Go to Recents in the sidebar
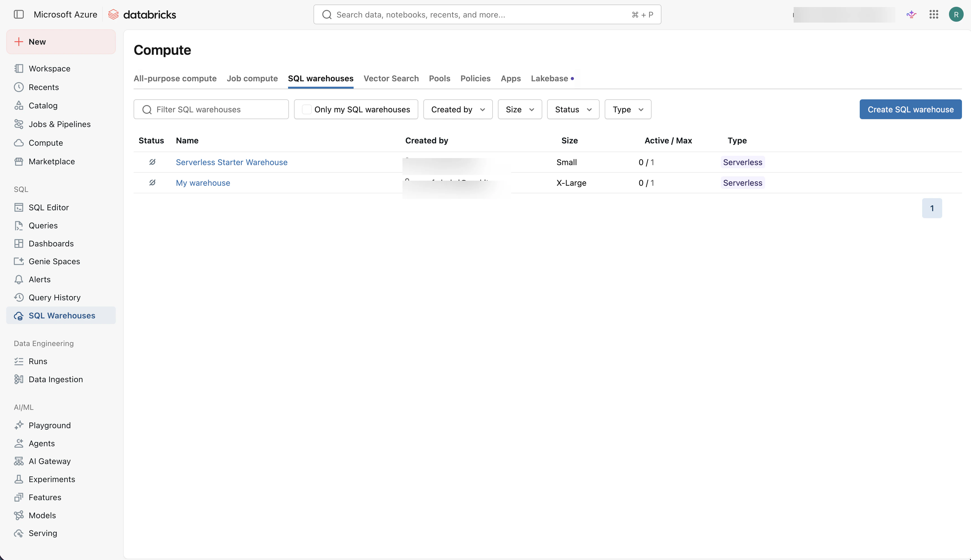Viewport: 971px width, 560px height. (x=61, y=87)
